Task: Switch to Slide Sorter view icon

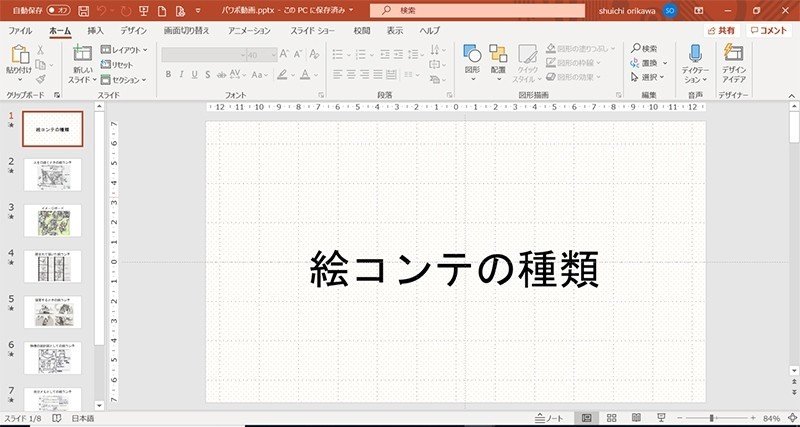Action: pos(612,418)
